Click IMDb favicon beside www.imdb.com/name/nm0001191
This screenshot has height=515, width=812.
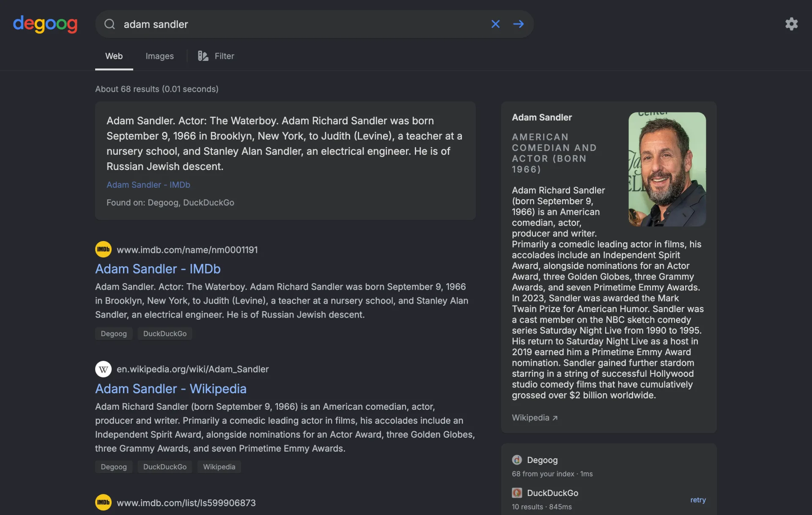pos(103,249)
